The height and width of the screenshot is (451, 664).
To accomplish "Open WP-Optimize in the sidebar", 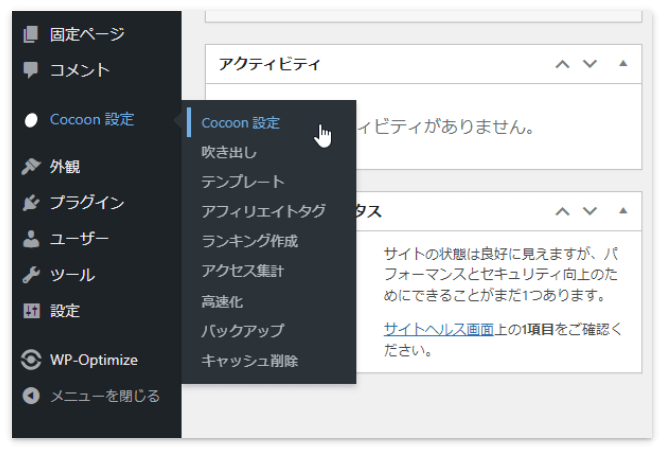I will pyautogui.click(x=94, y=360).
